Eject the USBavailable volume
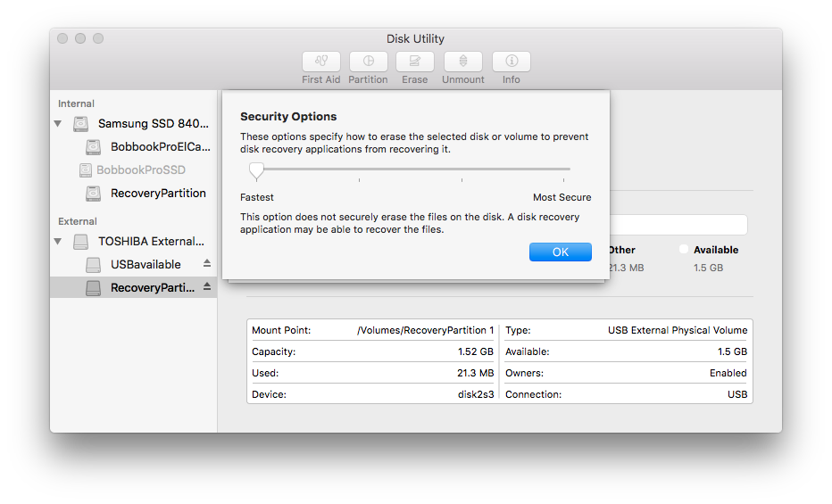This screenshot has height=504, width=832. [207, 263]
